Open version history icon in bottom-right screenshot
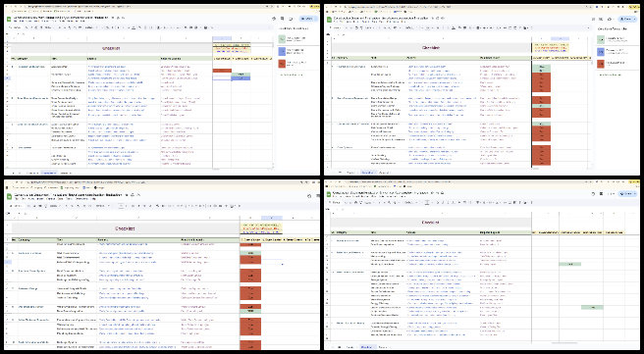644x354 pixels. [x=594, y=193]
